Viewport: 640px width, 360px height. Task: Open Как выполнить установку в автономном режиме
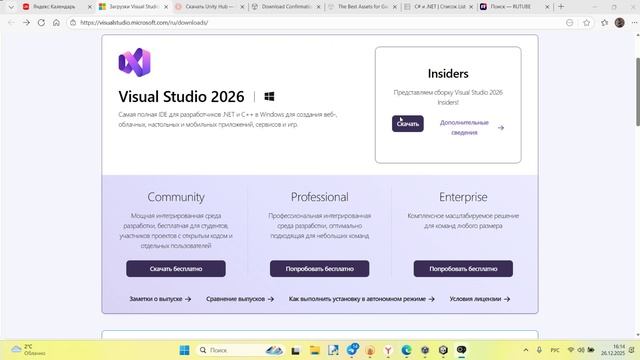(362, 299)
